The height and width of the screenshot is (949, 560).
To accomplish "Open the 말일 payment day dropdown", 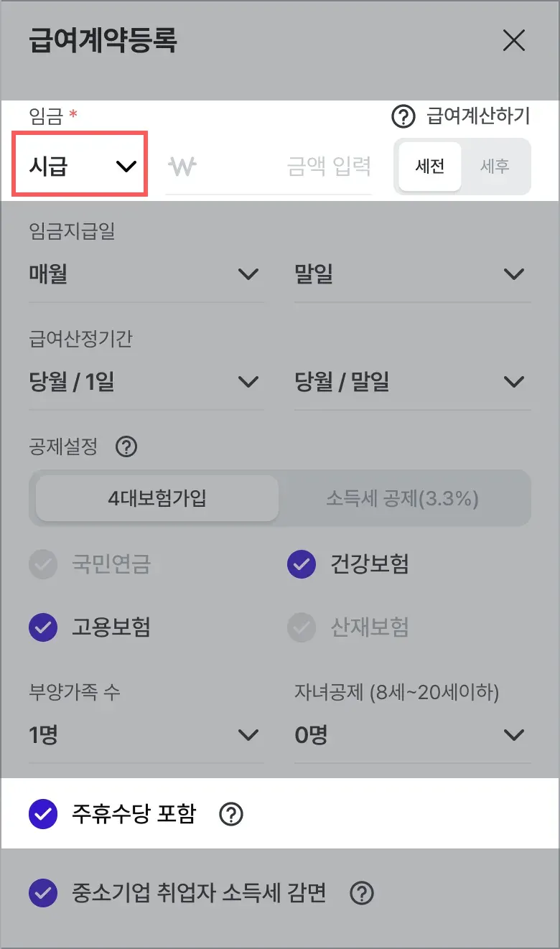I will click(x=412, y=274).
